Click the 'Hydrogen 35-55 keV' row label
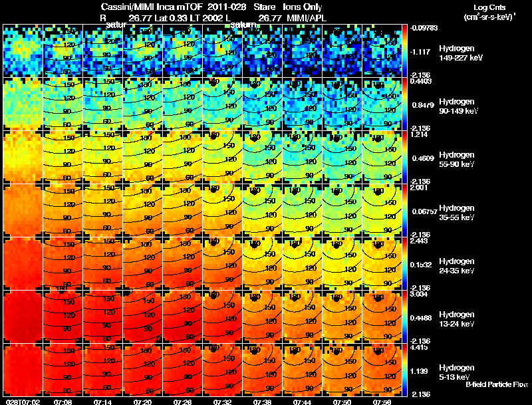The width and height of the screenshot is (532, 405). tap(457, 213)
